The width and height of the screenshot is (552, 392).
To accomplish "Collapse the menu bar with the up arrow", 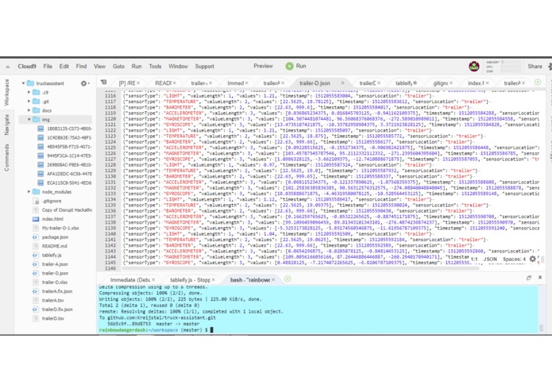I will point(7,67).
